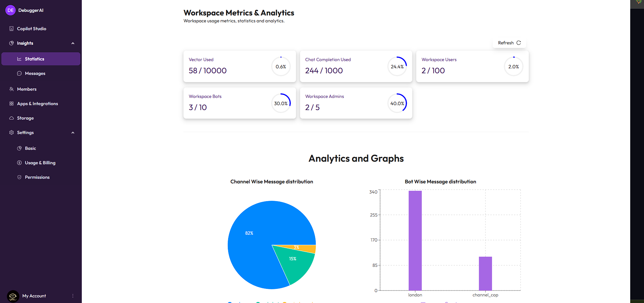
Task: Click the Usage & Billing dollar icon
Action: (19, 163)
